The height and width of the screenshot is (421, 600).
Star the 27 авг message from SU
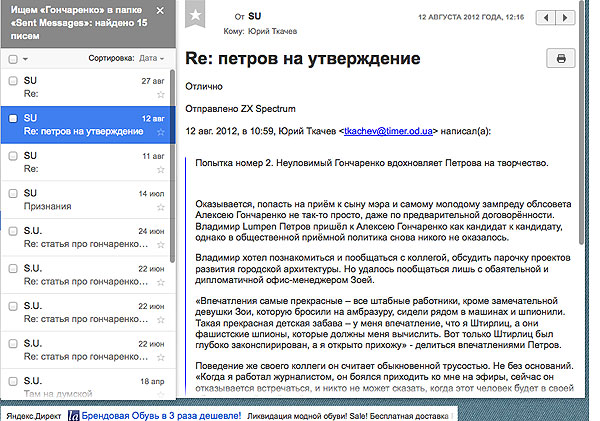click(x=160, y=95)
